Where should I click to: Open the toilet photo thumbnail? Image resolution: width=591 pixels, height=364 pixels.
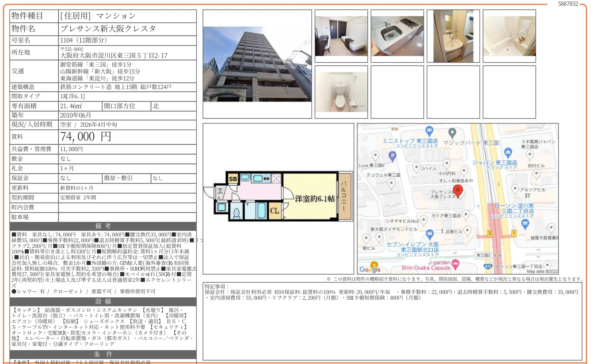341,91
